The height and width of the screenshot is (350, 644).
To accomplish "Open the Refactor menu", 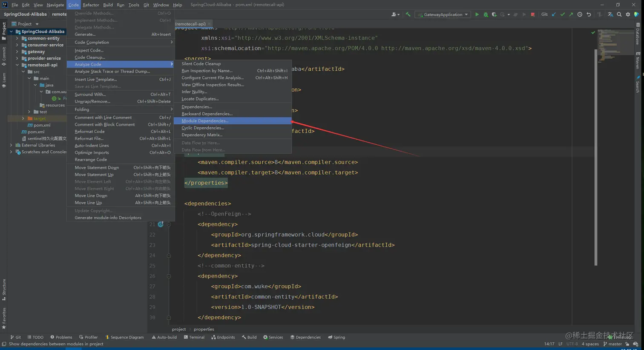I will pos(90,5).
